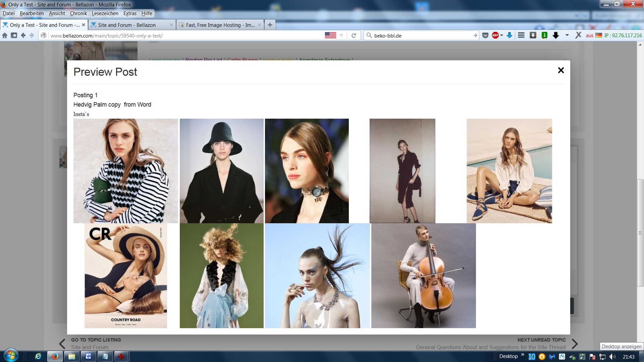
Task: Open Adblock Plus dropdown arrow
Action: tap(502, 36)
